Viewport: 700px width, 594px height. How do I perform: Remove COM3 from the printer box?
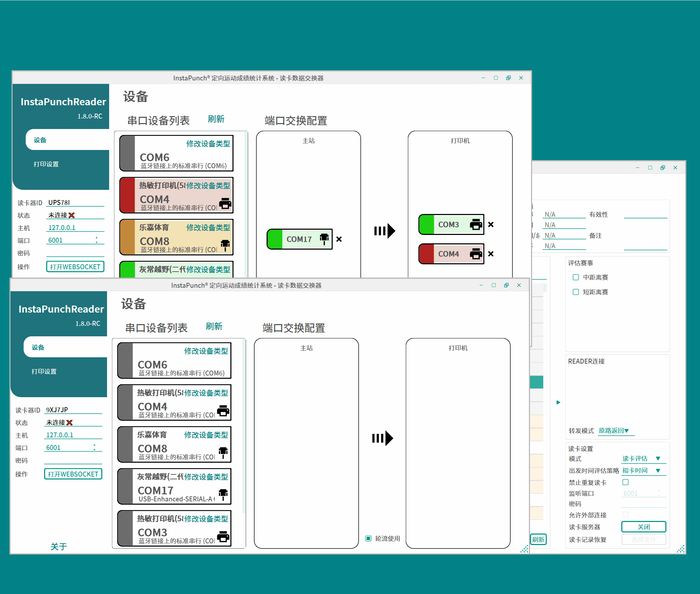point(490,224)
